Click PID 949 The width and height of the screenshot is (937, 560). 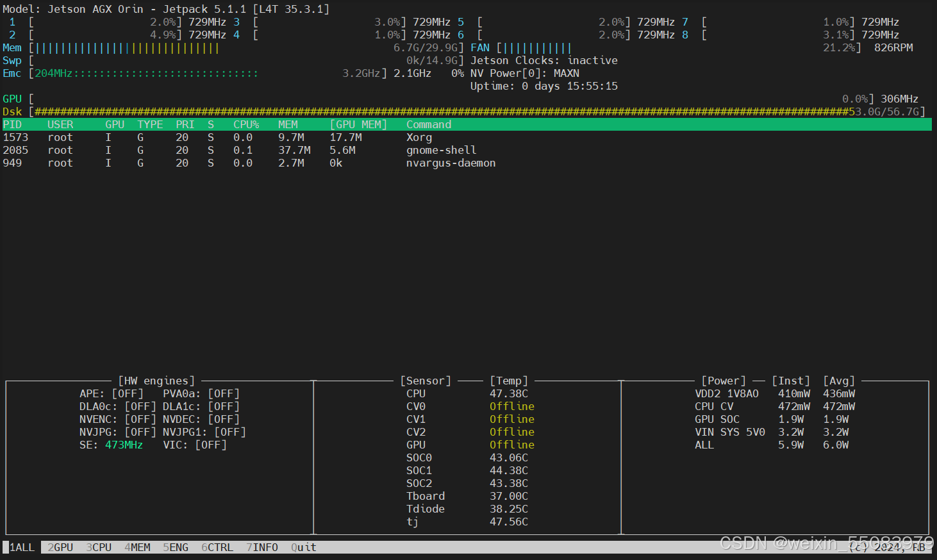pos(12,163)
